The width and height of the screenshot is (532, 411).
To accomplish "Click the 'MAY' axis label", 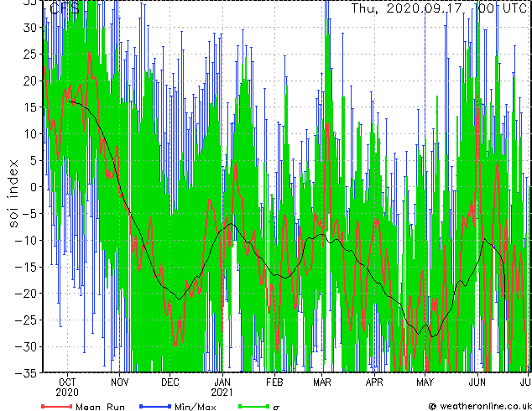I will point(425,382).
